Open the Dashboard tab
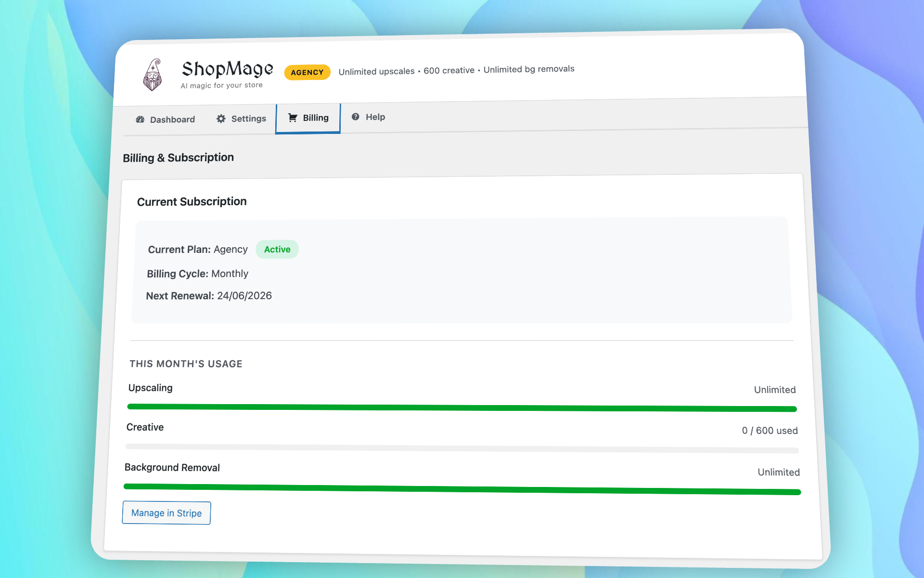Screen dimensions: 924x578 [x=166, y=119]
